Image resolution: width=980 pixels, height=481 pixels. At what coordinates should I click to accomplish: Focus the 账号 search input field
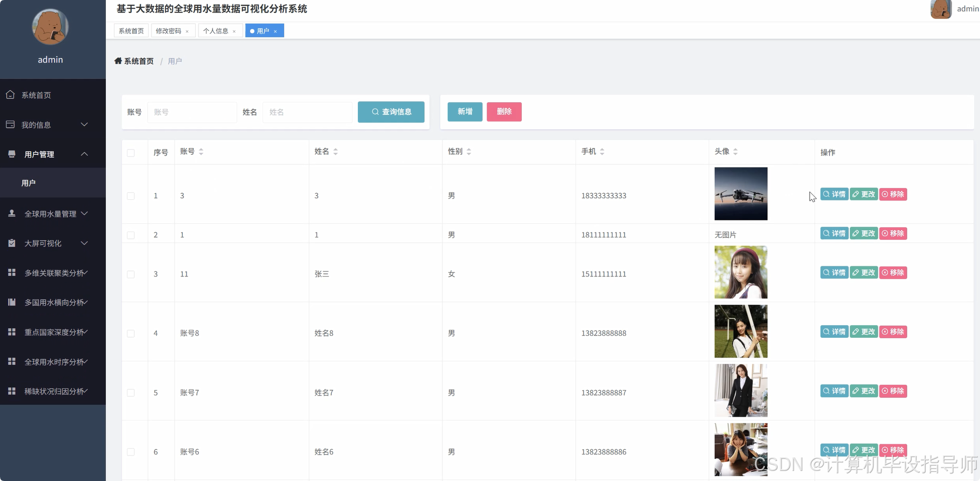192,112
